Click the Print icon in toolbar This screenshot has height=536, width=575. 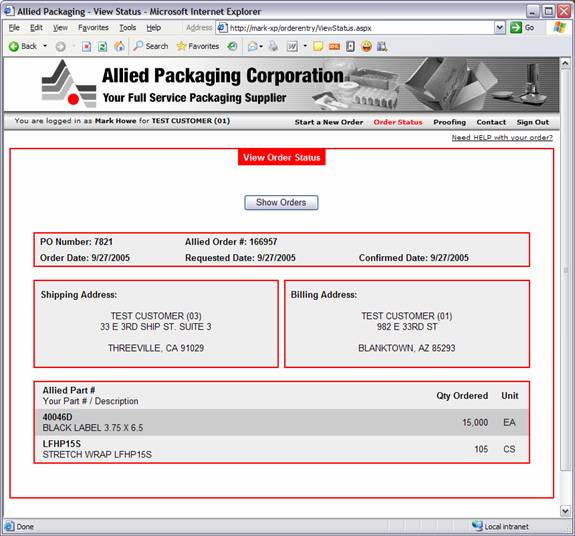point(273,46)
